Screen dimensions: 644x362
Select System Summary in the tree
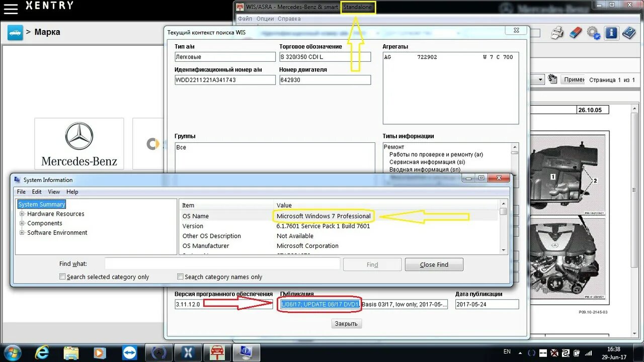coord(42,204)
